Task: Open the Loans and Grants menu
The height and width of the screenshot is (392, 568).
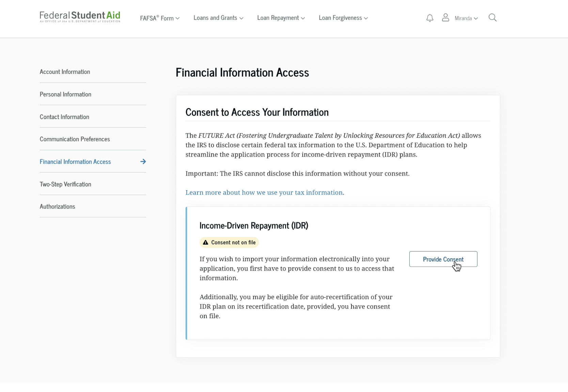Action: [218, 18]
